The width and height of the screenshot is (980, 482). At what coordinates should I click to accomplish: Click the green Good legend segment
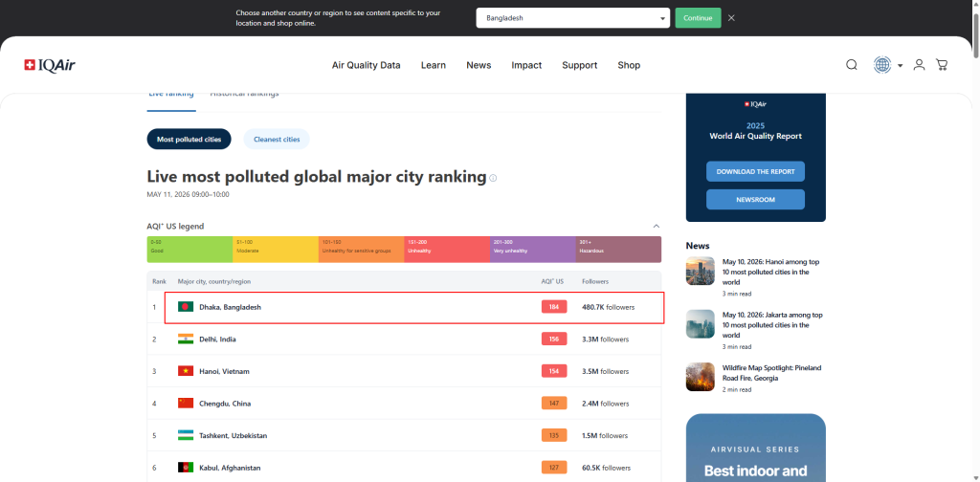190,249
